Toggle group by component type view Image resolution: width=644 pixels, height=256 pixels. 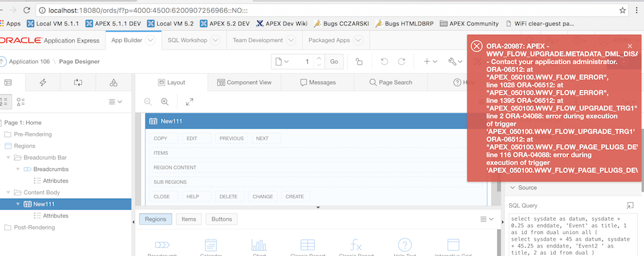[21, 102]
